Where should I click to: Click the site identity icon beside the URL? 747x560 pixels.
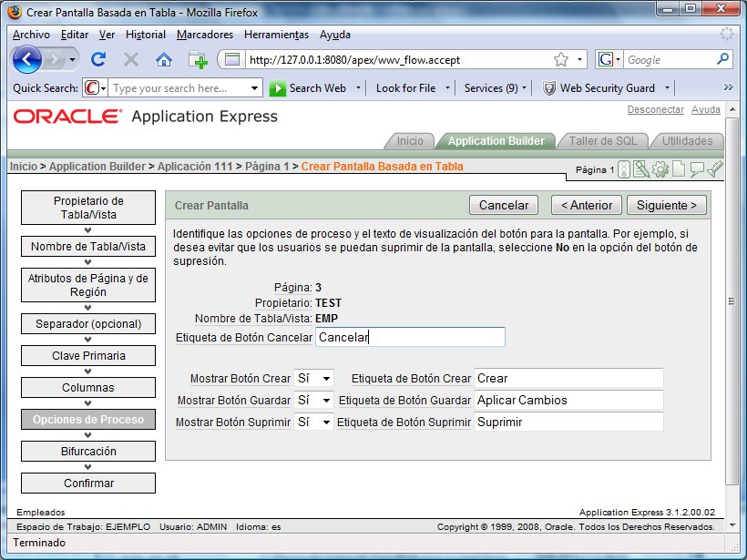(x=232, y=59)
